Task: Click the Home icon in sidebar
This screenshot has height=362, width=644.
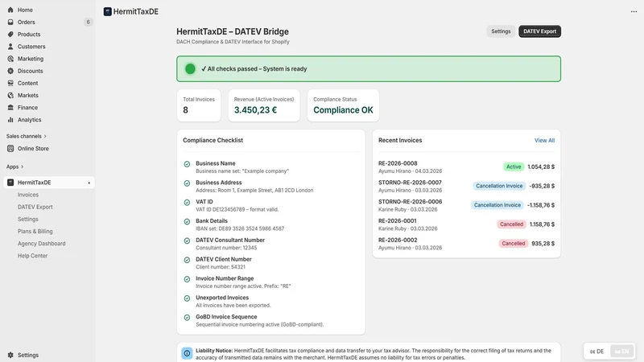Action: point(10,10)
